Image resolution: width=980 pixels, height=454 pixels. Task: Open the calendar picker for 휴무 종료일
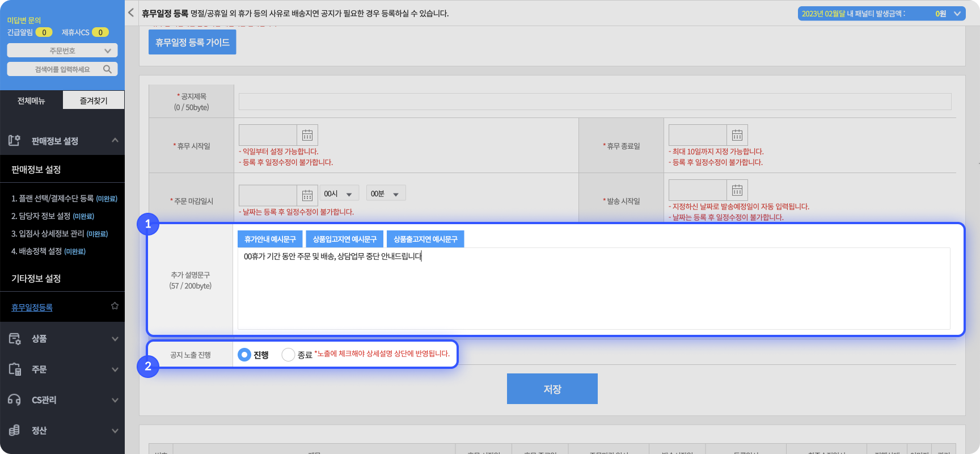pos(737,135)
